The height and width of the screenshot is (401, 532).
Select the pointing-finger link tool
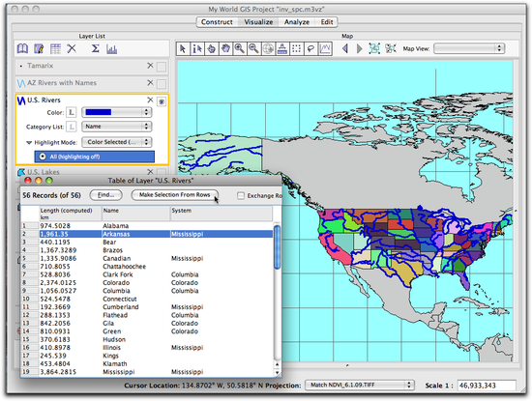tap(211, 49)
